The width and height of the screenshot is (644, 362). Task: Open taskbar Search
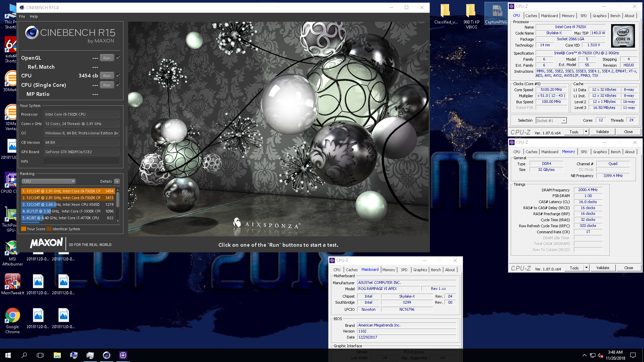tap(24, 355)
